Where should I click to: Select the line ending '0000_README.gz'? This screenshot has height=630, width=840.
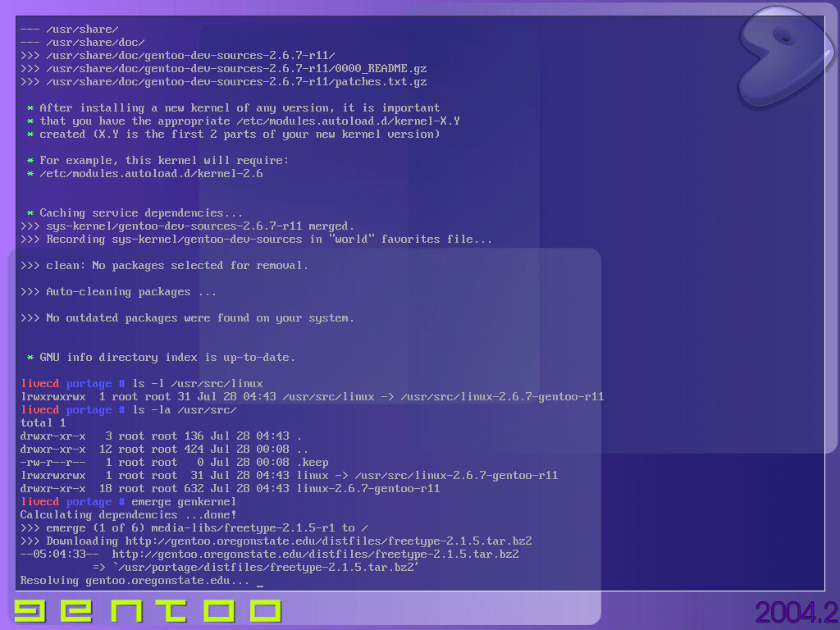[x=224, y=69]
